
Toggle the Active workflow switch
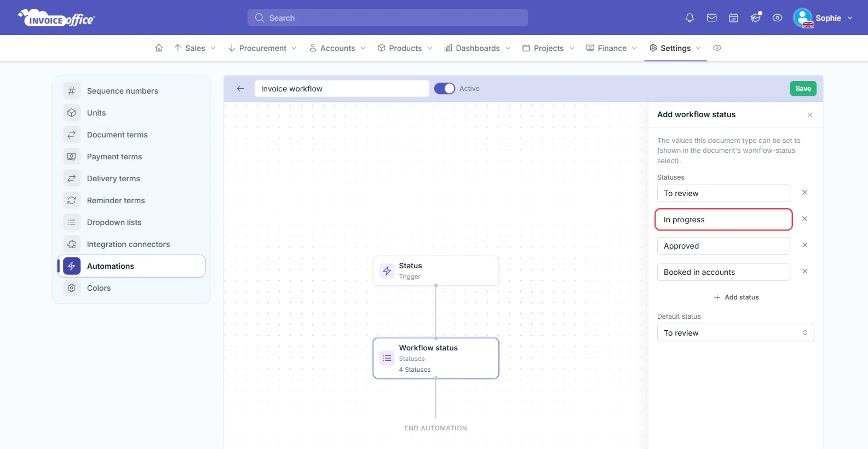[x=445, y=89]
